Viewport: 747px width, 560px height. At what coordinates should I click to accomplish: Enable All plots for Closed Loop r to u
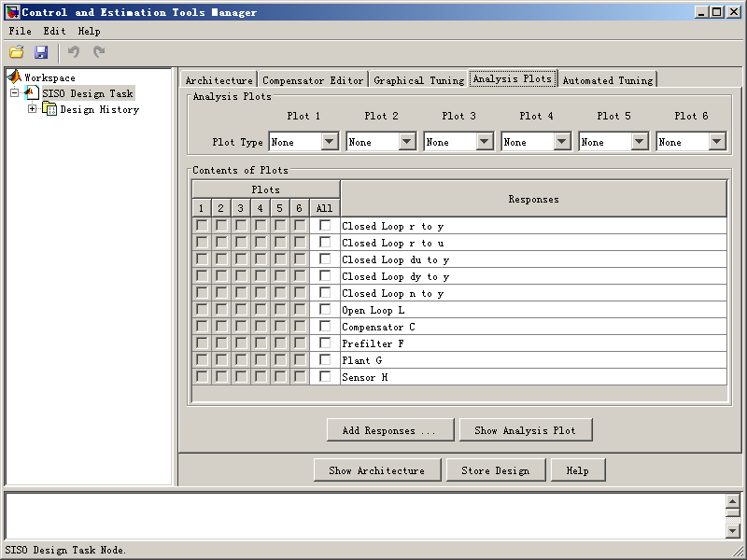point(325,242)
